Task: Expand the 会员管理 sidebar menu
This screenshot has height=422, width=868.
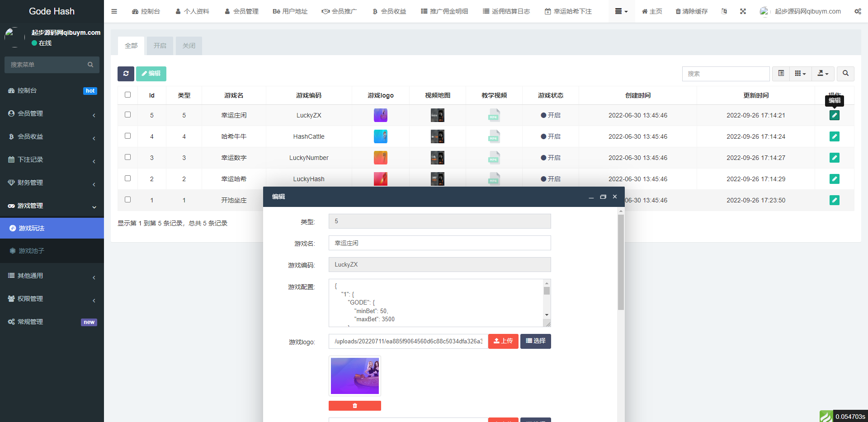Action: [52, 113]
